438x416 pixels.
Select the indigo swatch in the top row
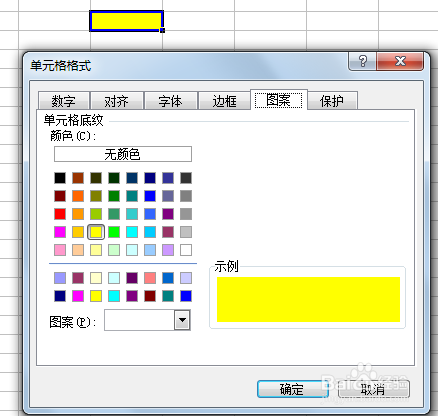[x=168, y=178]
